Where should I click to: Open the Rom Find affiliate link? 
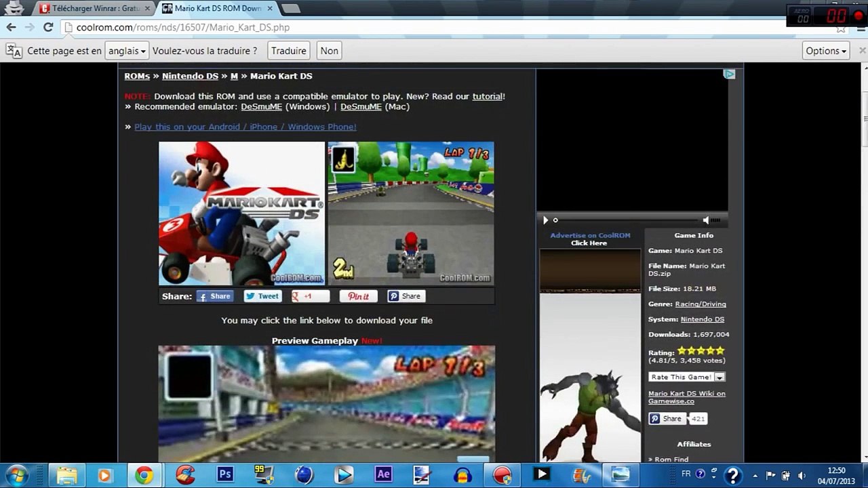click(x=671, y=460)
